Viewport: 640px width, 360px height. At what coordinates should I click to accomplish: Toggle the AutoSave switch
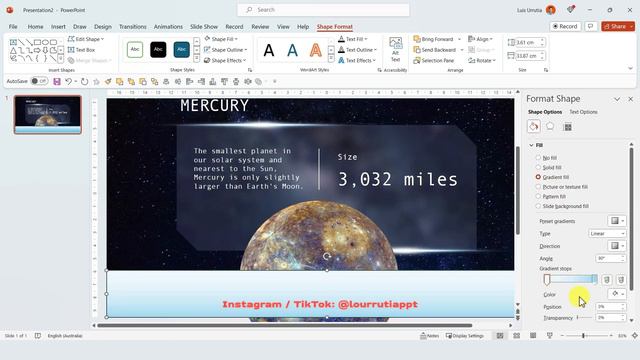tap(39, 81)
